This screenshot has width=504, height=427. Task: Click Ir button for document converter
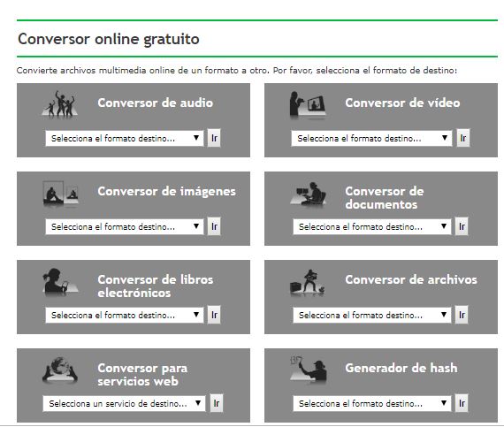pos(462,226)
